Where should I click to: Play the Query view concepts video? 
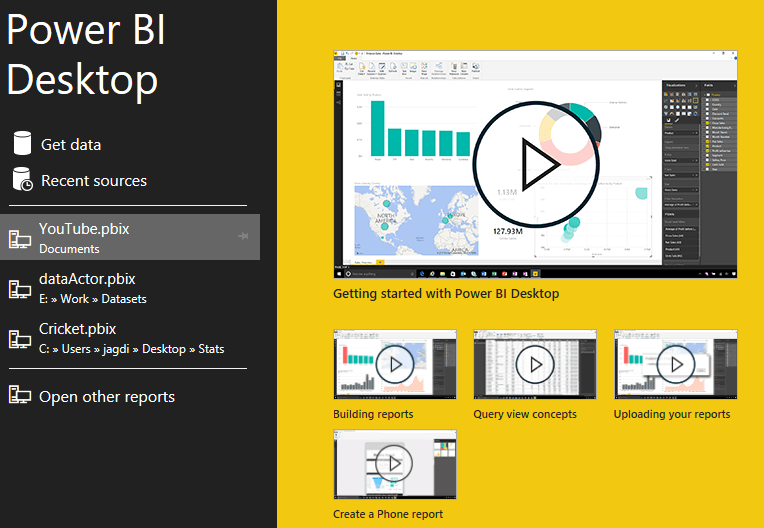tap(535, 364)
